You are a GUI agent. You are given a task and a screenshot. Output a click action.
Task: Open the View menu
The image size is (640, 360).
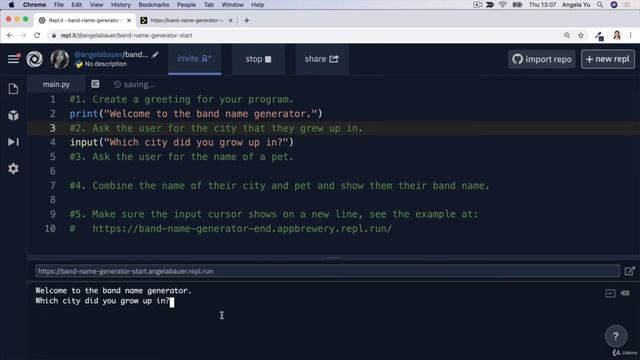click(x=96, y=4)
